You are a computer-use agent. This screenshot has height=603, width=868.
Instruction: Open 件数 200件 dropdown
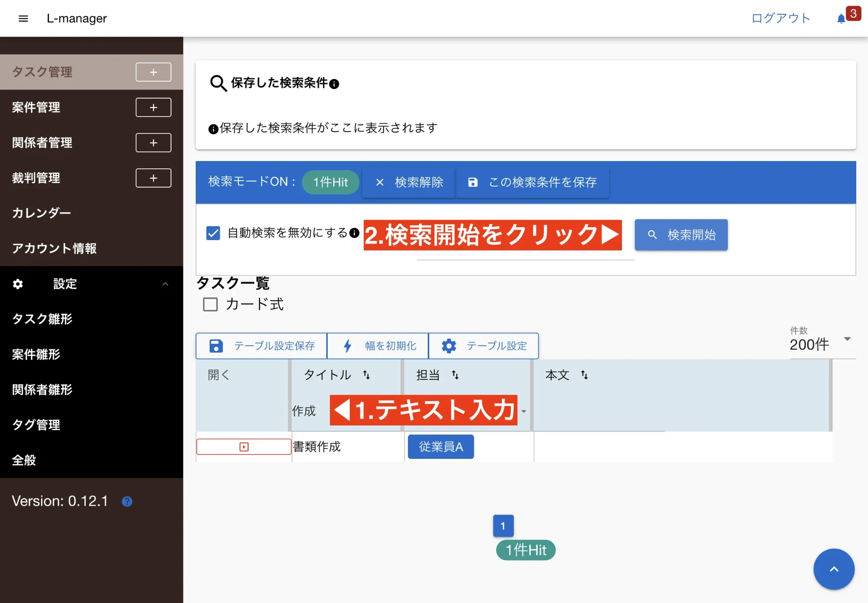pos(847,339)
